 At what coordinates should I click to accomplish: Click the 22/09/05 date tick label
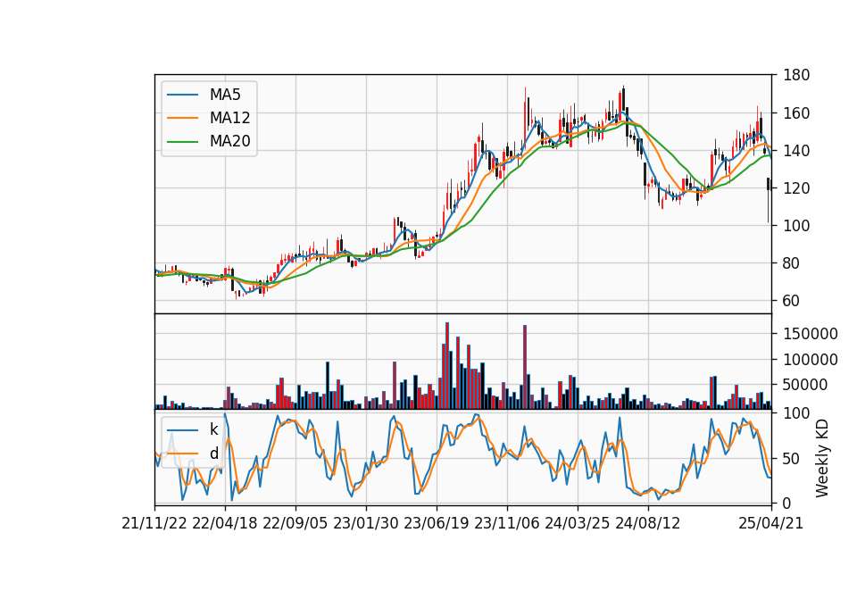click(x=295, y=524)
